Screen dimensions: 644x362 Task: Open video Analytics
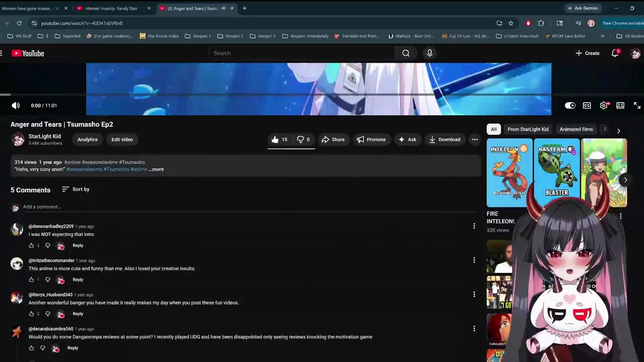click(88, 140)
